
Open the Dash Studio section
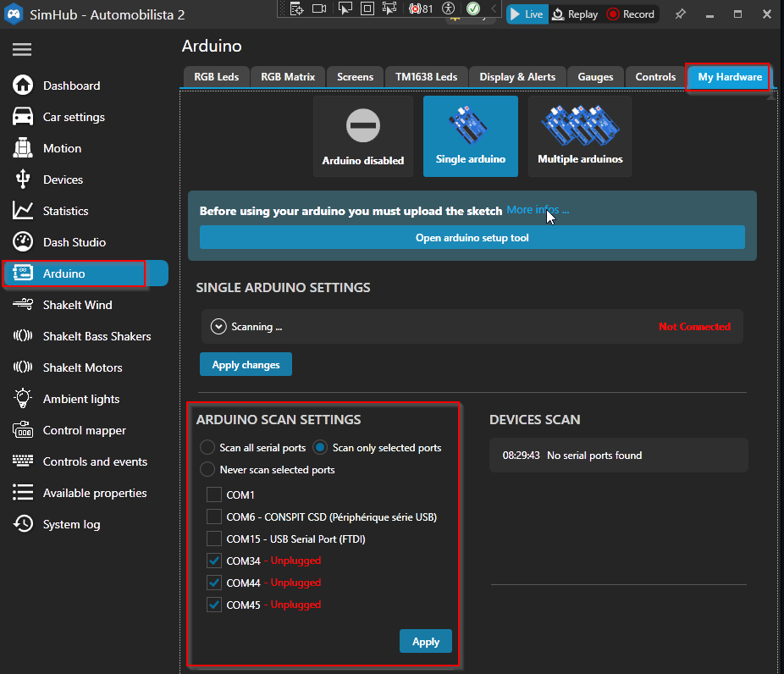[x=76, y=242]
